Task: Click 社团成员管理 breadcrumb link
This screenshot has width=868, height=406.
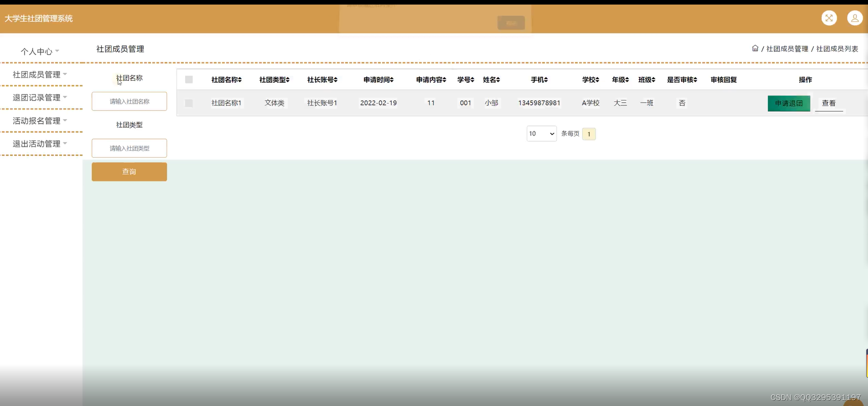Action: 787,49
